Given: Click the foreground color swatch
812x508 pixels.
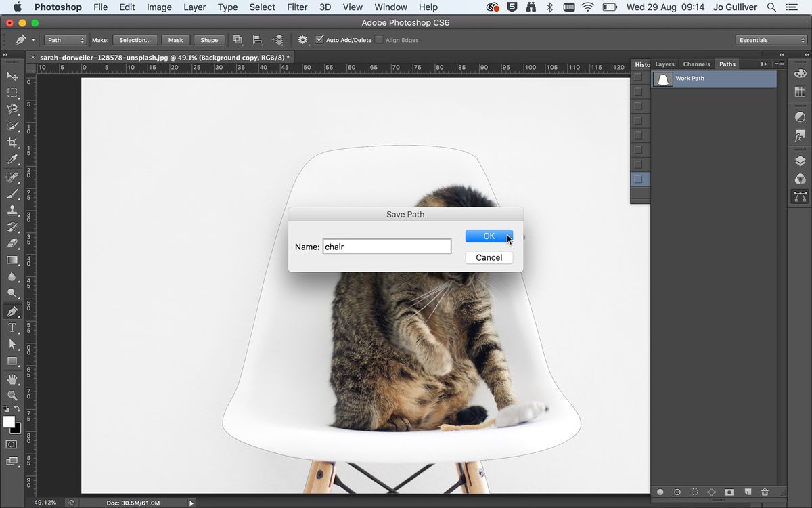Looking at the screenshot, I should click(x=9, y=422).
